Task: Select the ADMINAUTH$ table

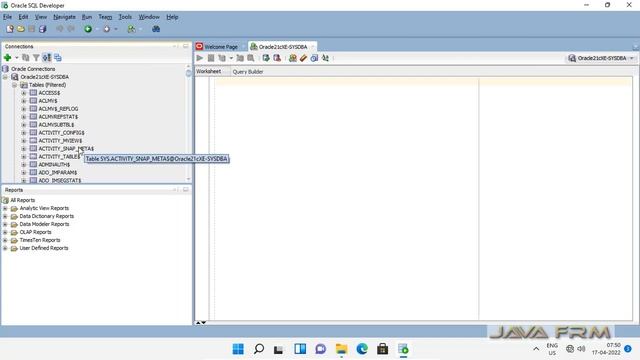Action: (54, 164)
